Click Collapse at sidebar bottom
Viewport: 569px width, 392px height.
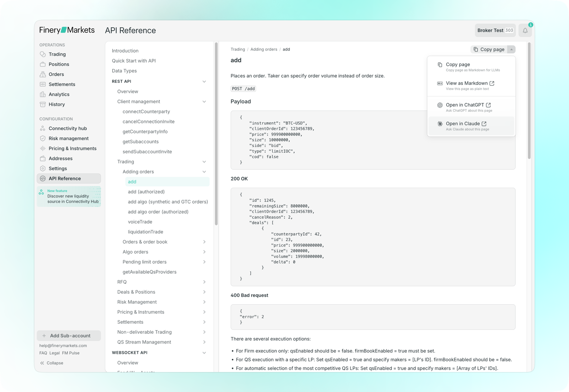coord(52,363)
